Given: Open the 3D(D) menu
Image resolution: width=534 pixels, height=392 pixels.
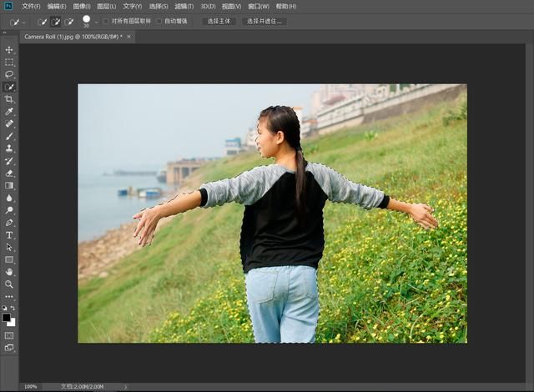Looking at the screenshot, I should click(x=208, y=7).
